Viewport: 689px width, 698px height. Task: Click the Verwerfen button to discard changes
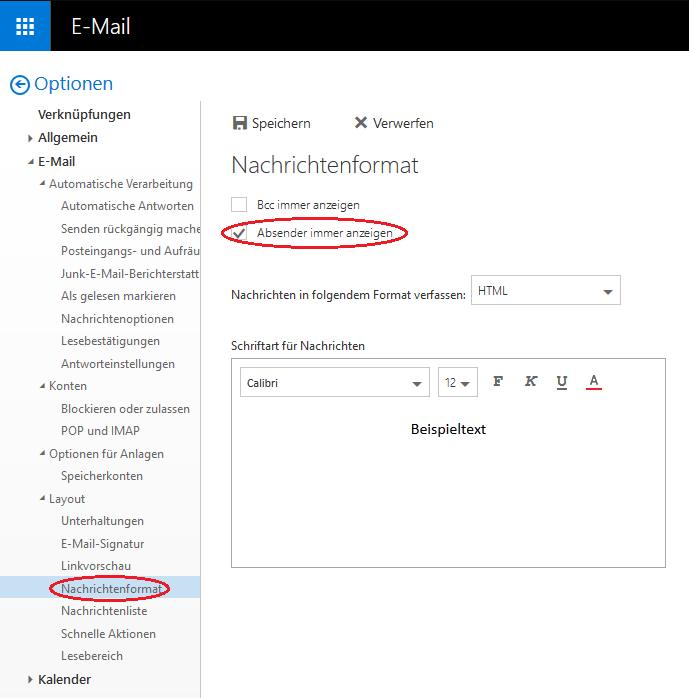tap(393, 123)
